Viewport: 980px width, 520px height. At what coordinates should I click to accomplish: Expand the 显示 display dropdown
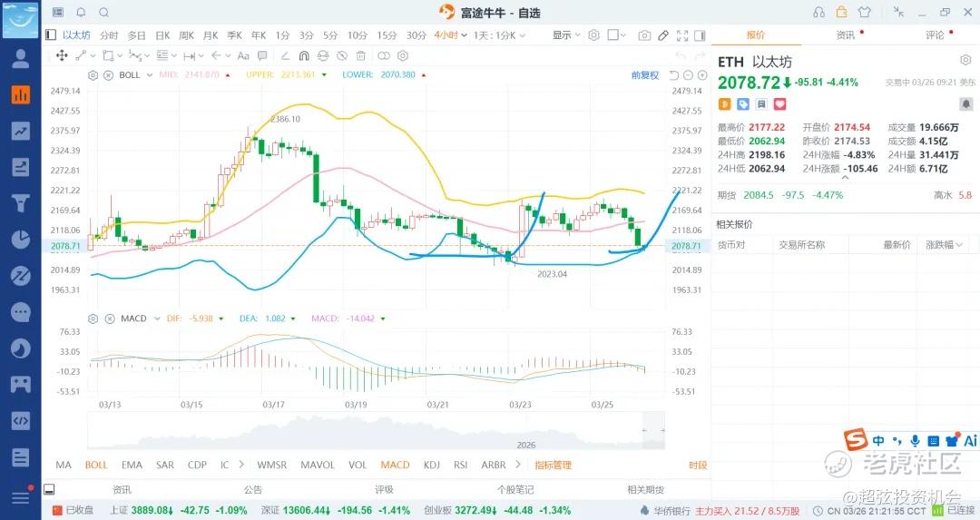tap(567, 35)
